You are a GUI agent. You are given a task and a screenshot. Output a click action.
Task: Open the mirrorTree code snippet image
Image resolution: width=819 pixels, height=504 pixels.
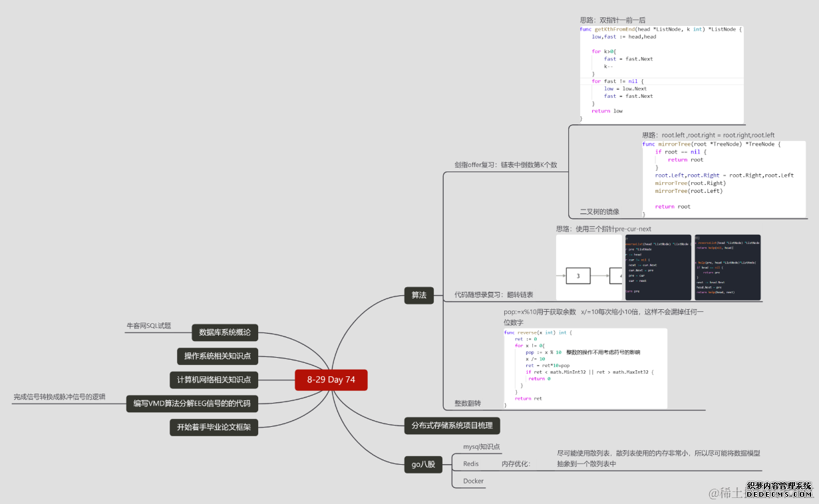click(723, 178)
